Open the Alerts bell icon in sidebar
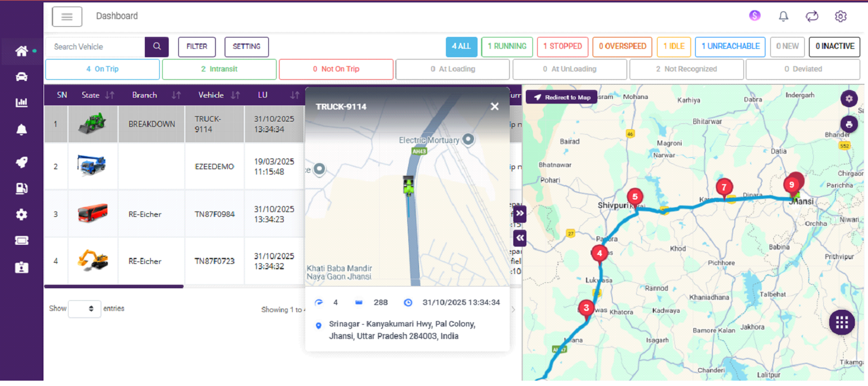The image size is (868, 386). [x=21, y=129]
